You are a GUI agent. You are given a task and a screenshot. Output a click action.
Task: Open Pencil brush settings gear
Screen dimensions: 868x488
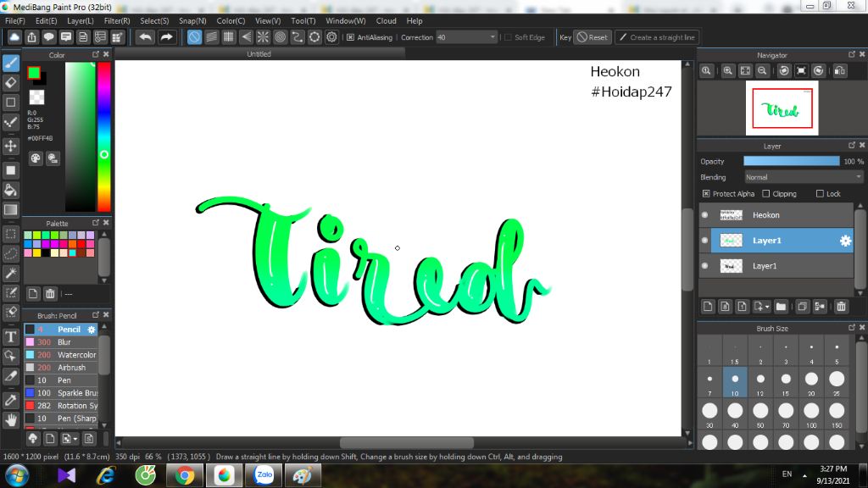pos(92,330)
